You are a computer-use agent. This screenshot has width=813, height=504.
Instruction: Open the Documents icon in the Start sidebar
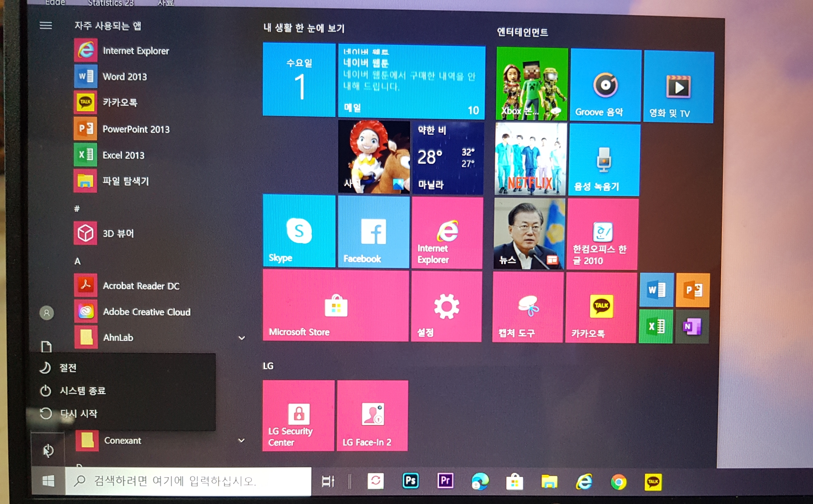[x=46, y=347]
